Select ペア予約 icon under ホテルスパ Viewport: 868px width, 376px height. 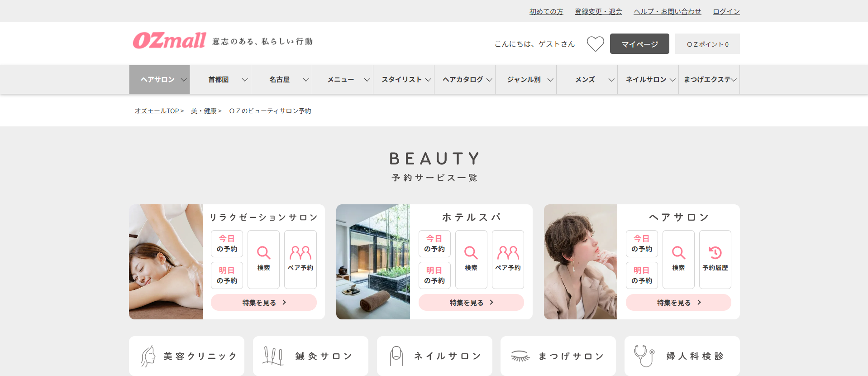(508, 259)
